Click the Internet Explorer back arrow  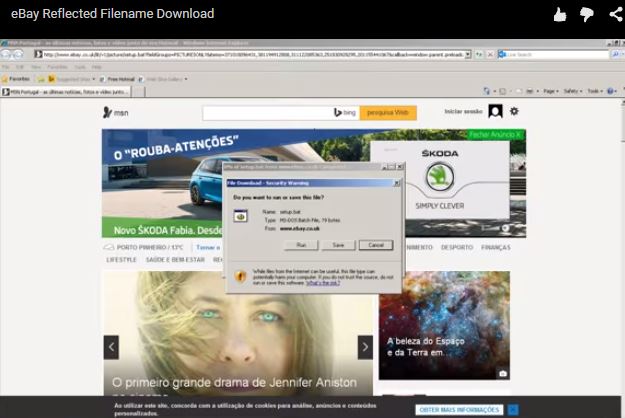(x=8, y=54)
